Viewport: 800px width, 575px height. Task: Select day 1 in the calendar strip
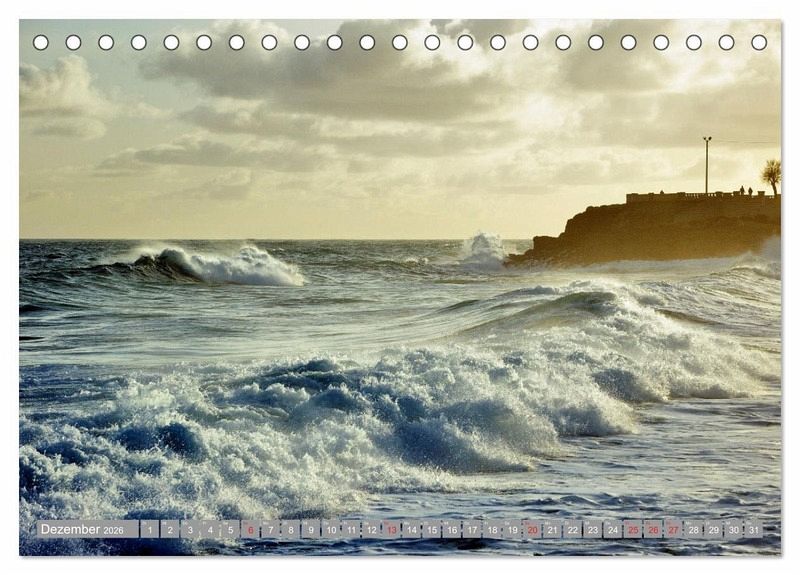[x=149, y=529]
